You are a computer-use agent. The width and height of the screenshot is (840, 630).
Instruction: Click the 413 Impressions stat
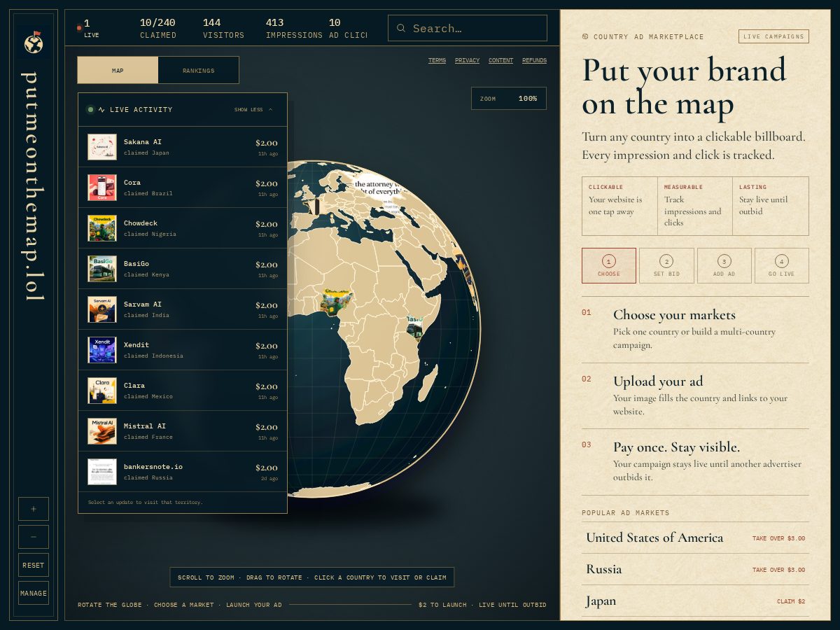coord(294,28)
